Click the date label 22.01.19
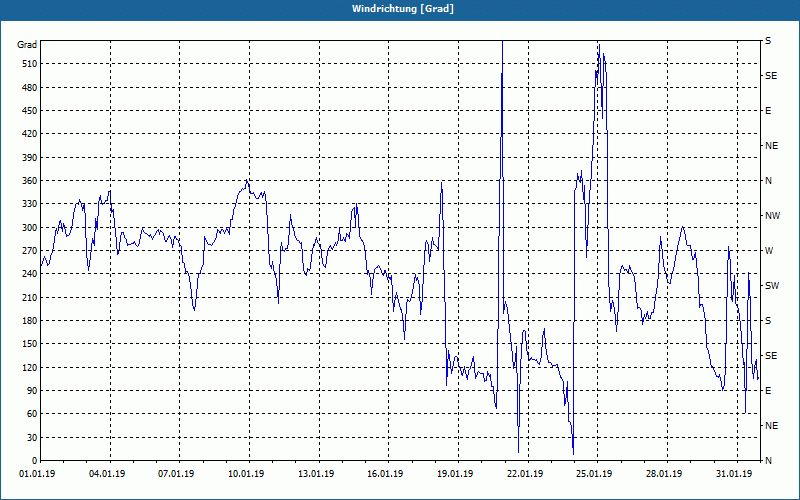This screenshot has height=500, width=800. click(525, 474)
